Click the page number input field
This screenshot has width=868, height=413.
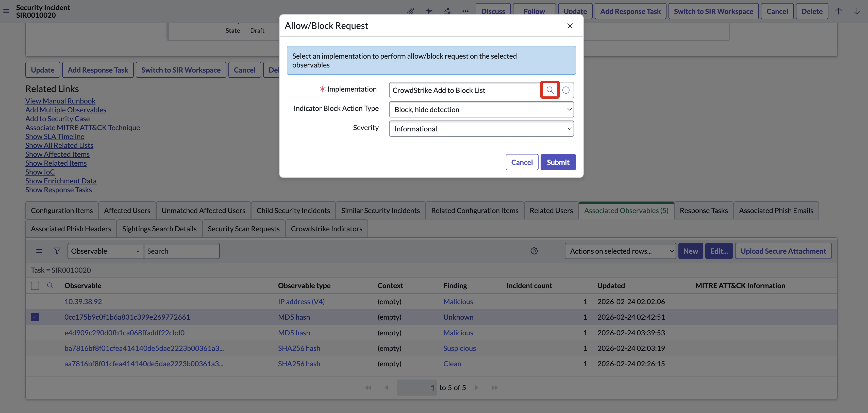coord(417,388)
